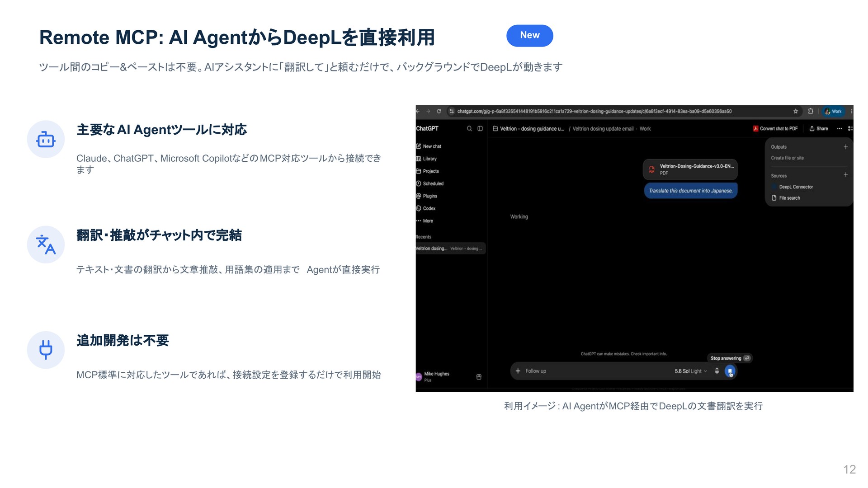The width and height of the screenshot is (868, 488).
Task: Open the browser extensions puzzle icon
Action: [811, 111]
